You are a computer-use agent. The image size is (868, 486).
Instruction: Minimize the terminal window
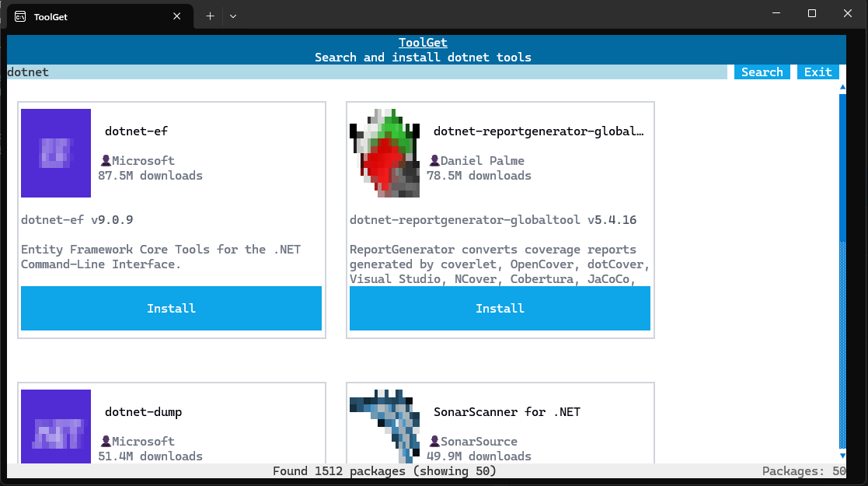776,13
